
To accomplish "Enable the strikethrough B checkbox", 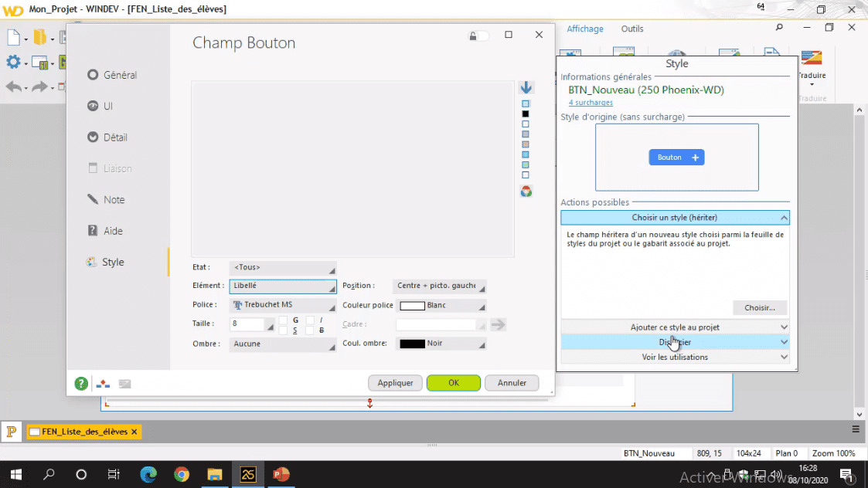I will pyautogui.click(x=310, y=330).
